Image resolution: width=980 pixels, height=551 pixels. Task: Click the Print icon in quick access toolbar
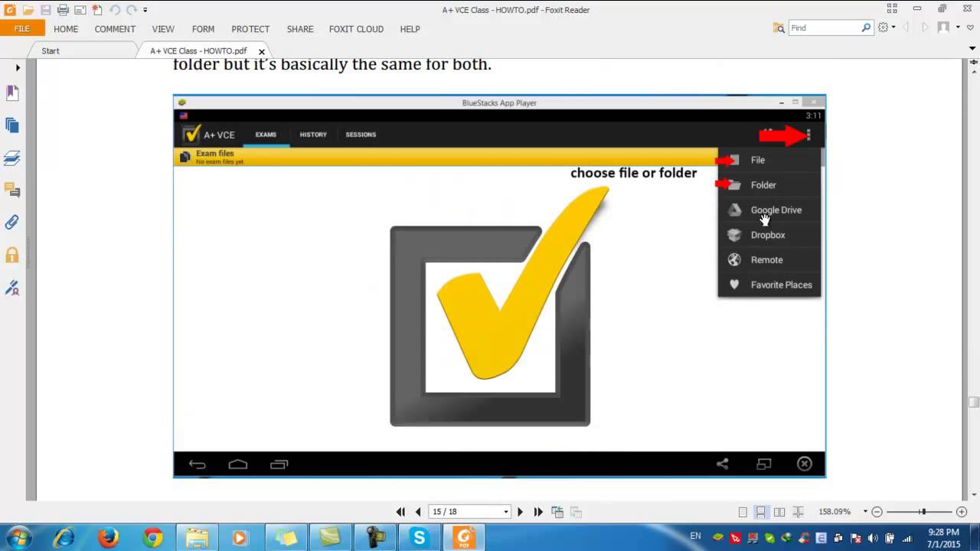63,10
